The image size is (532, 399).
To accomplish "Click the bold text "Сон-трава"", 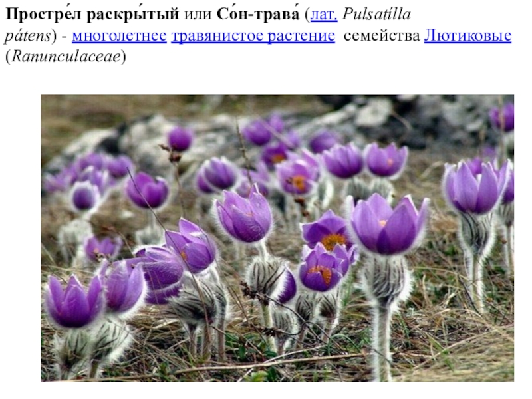I will click(258, 14).
